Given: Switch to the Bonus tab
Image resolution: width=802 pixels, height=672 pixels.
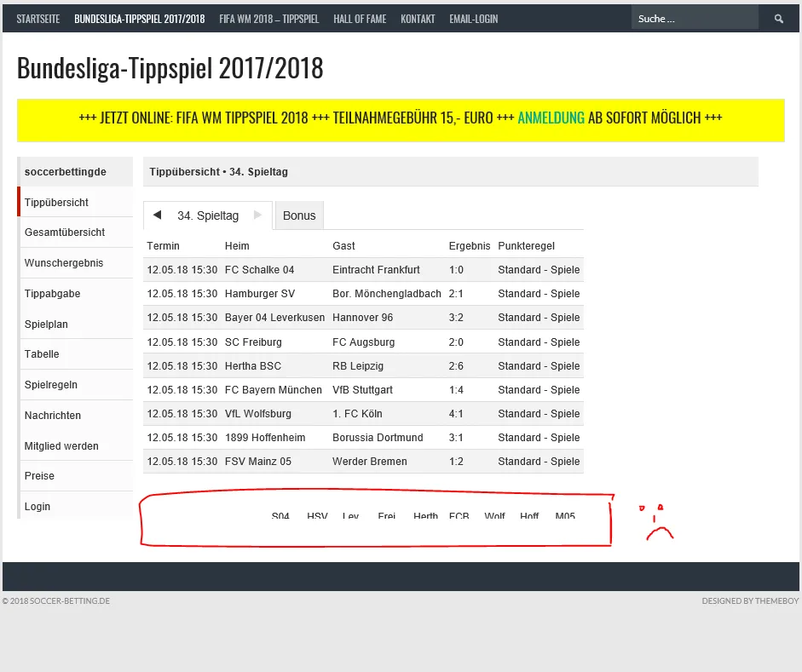Looking at the screenshot, I should pos(299,215).
